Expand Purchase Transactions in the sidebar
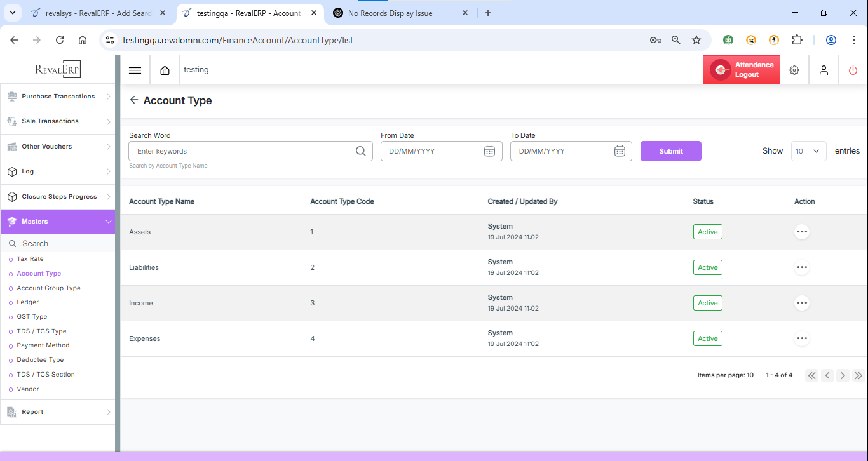The height and width of the screenshot is (461, 868). pyautogui.click(x=57, y=97)
